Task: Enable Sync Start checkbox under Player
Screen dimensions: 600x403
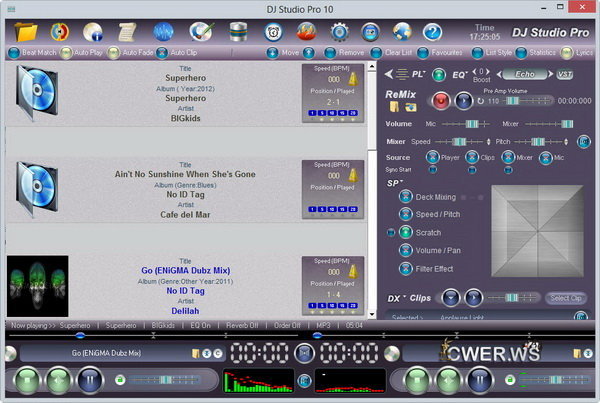Action: point(433,169)
